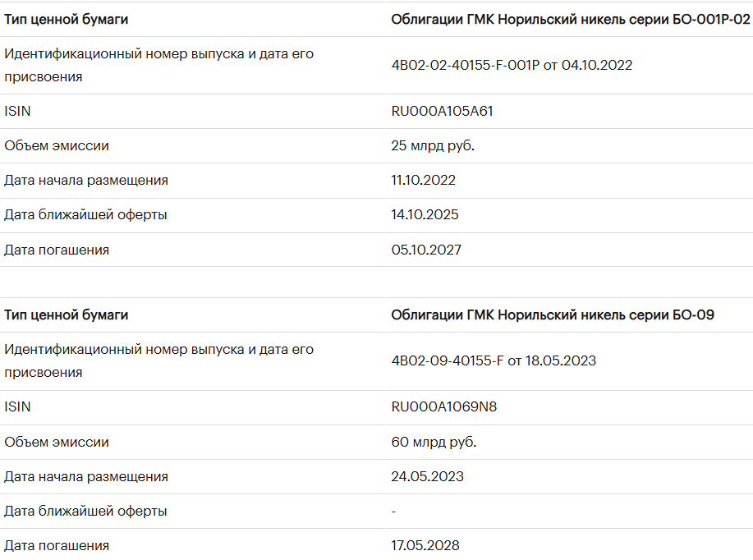753x560 pixels.
Task: Click the dash in БО-09 offer date row
Action: [x=394, y=511]
